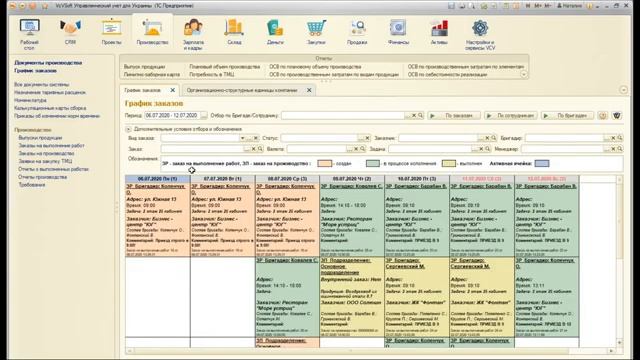
Task: Click the schedule vertical scrollbar down arrow
Action: tap(620, 343)
